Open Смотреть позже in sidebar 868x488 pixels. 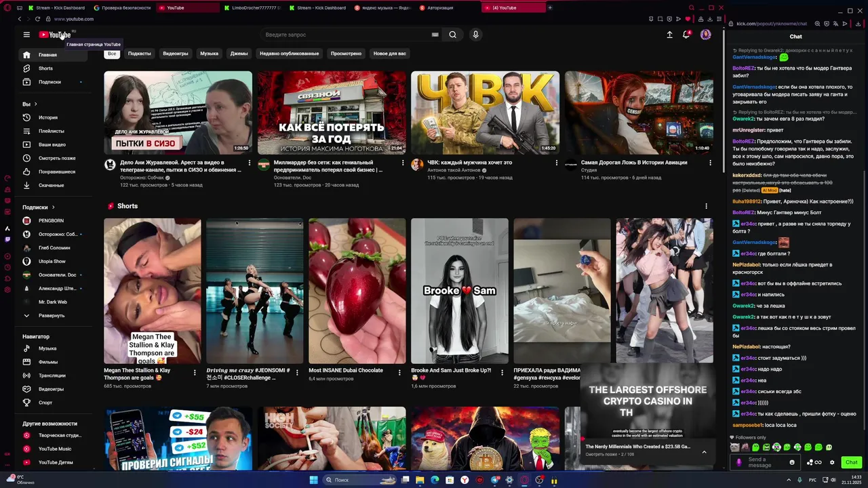(53, 158)
